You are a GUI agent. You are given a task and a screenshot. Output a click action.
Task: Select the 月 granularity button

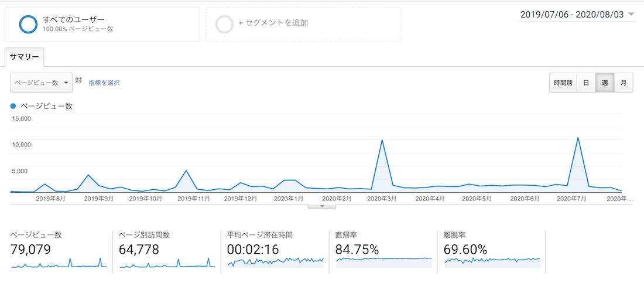pyautogui.click(x=623, y=83)
